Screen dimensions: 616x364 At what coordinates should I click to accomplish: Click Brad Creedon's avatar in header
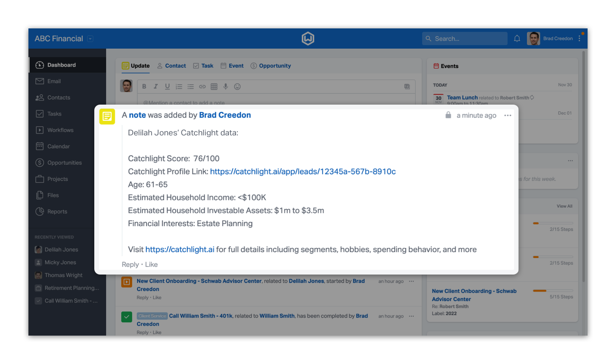[534, 39]
